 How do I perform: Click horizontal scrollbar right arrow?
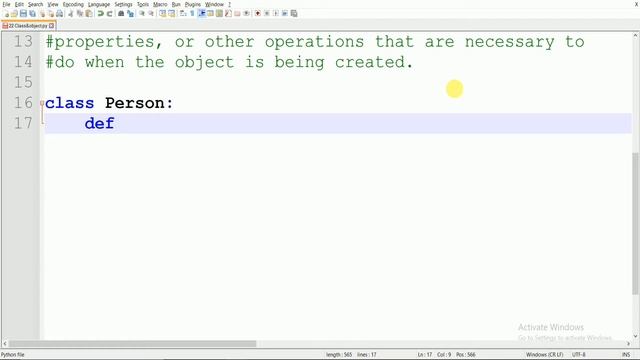click(629, 344)
